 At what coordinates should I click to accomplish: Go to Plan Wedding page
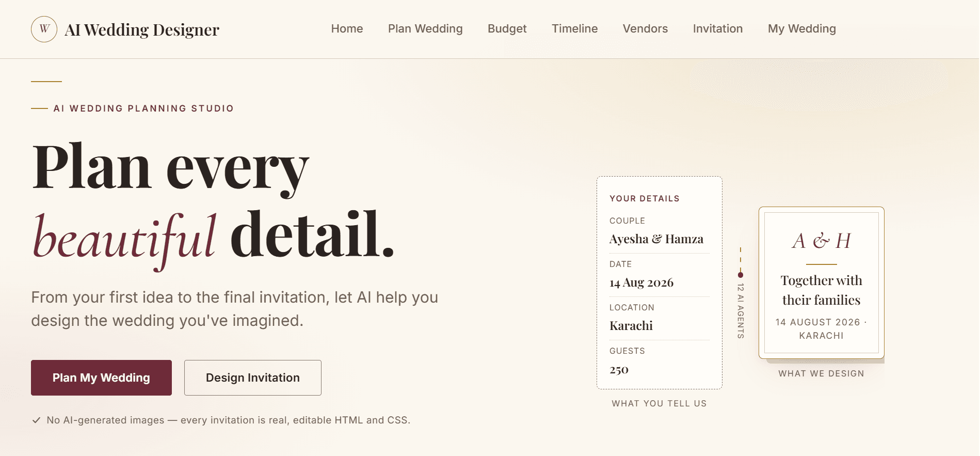(x=425, y=29)
